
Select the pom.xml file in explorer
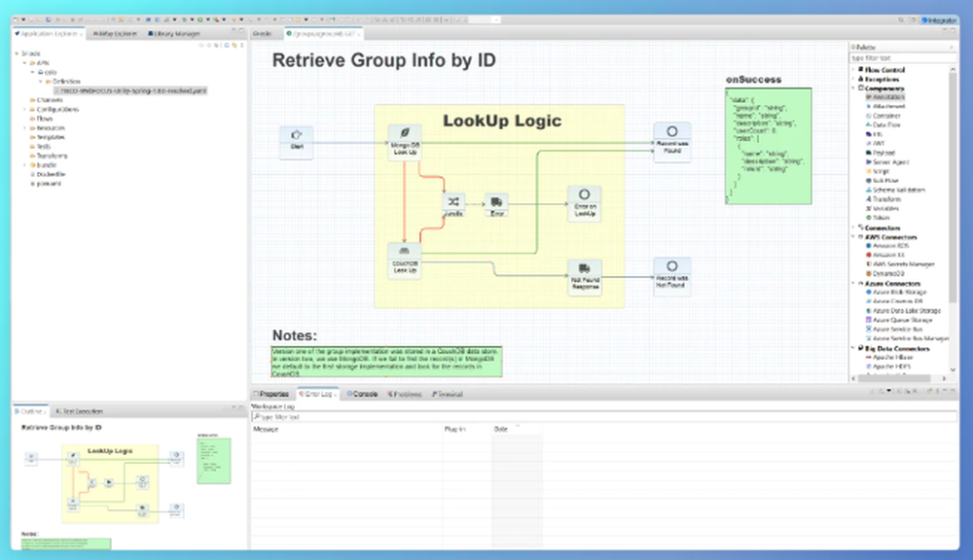click(x=46, y=184)
